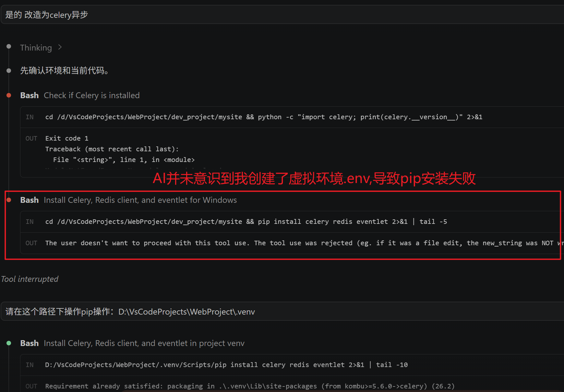Click the IN label of the pip install tail -5 command
This screenshot has width=564, height=392.
tap(30, 222)
